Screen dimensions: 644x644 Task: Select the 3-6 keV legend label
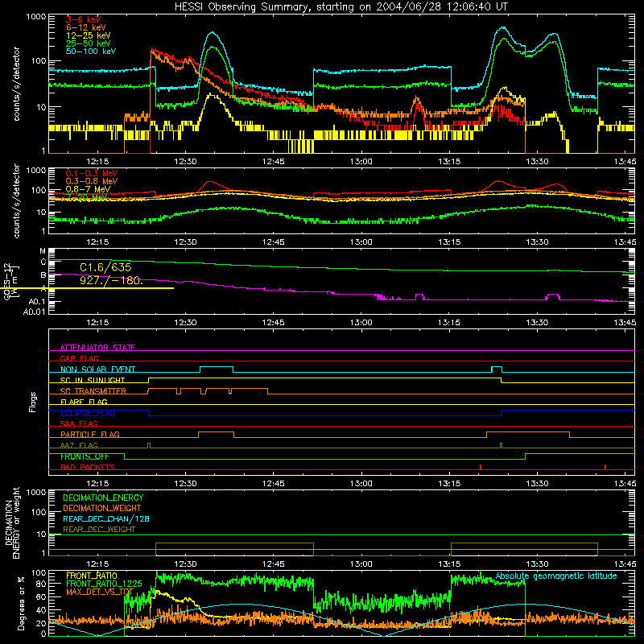point(84,19)
